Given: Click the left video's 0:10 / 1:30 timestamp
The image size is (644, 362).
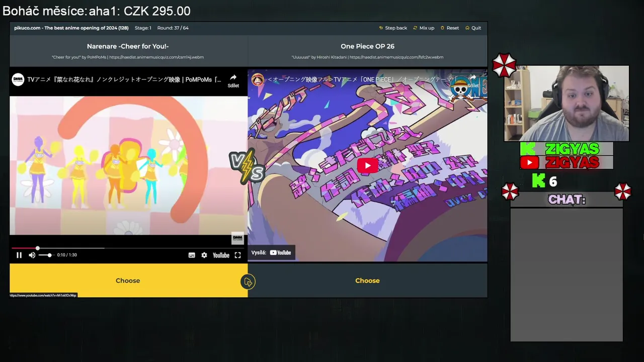Looking at the screenshot, I should coord(67,255).
